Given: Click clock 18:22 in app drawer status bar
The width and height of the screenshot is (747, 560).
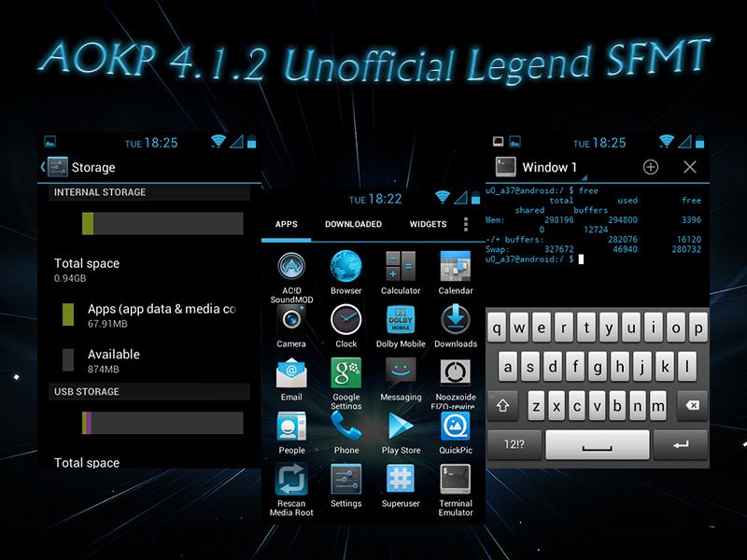Looking at the screenshot, I should click(x=375, y=199).
